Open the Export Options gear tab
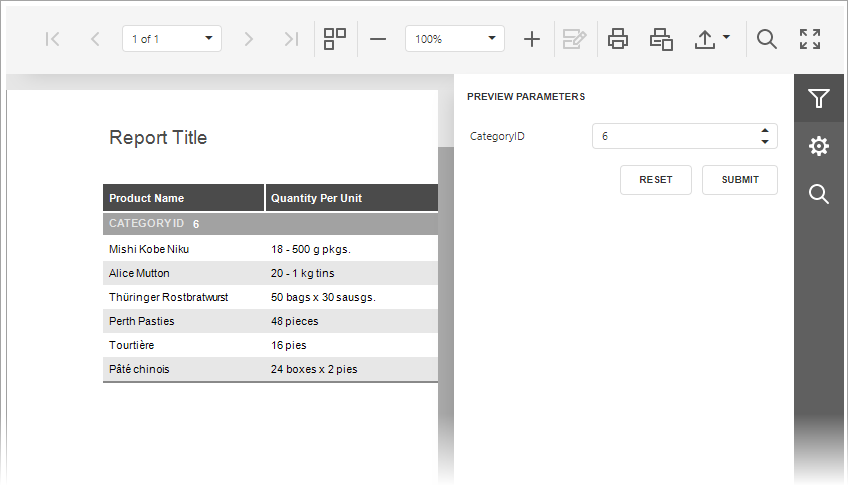 click(x=819, y=146)
